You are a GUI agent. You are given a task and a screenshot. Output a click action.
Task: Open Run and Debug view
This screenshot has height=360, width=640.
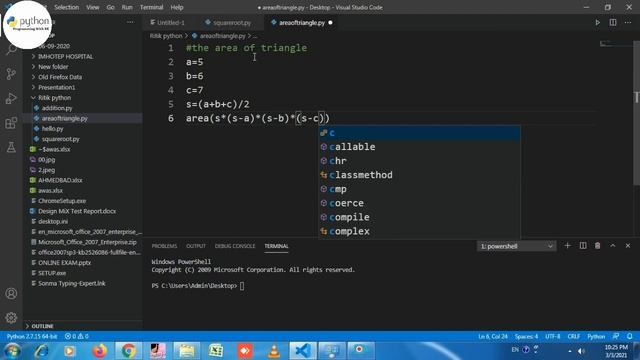pos(11,98)
